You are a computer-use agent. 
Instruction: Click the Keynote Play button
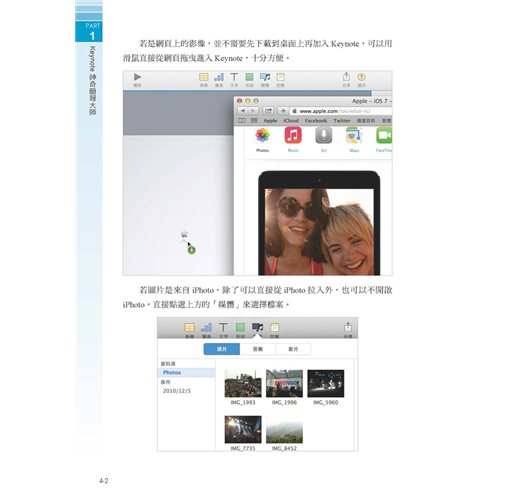click(x=137, y=77)
